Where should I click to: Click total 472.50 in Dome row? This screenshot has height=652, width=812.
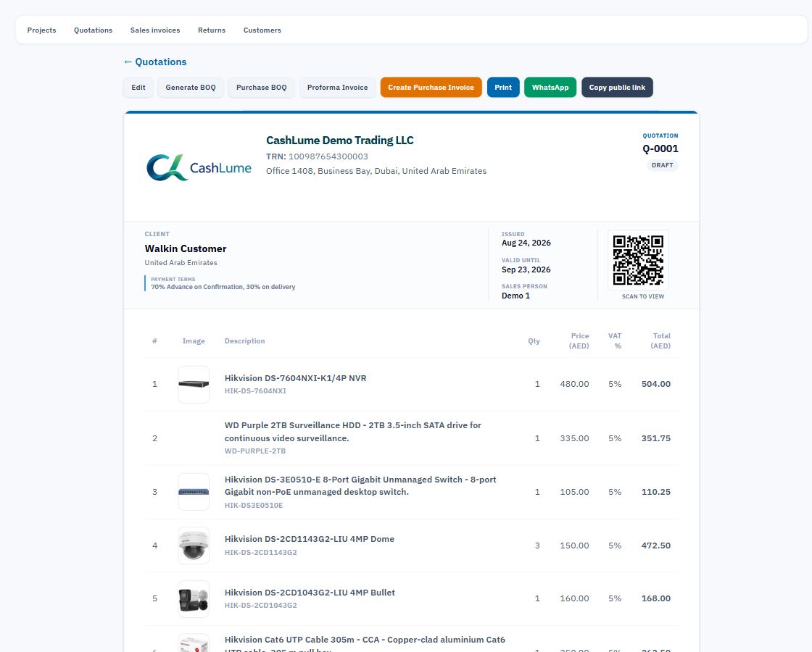656,546
